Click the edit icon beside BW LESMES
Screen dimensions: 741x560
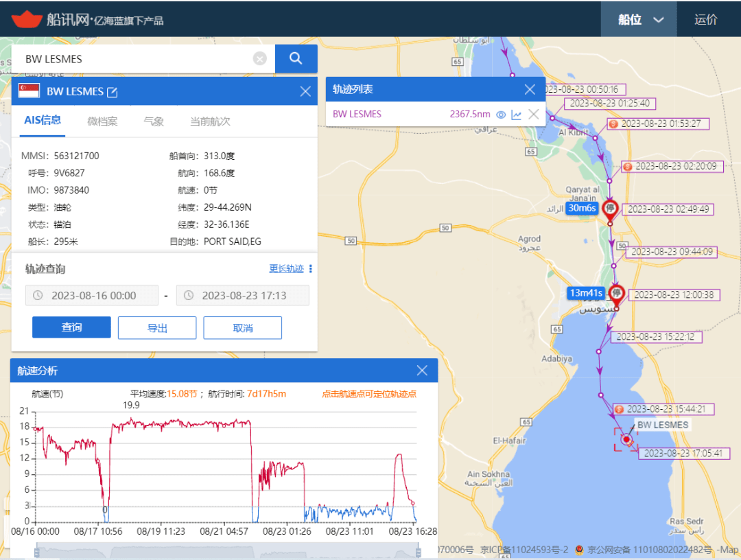[x=113, y=92]
